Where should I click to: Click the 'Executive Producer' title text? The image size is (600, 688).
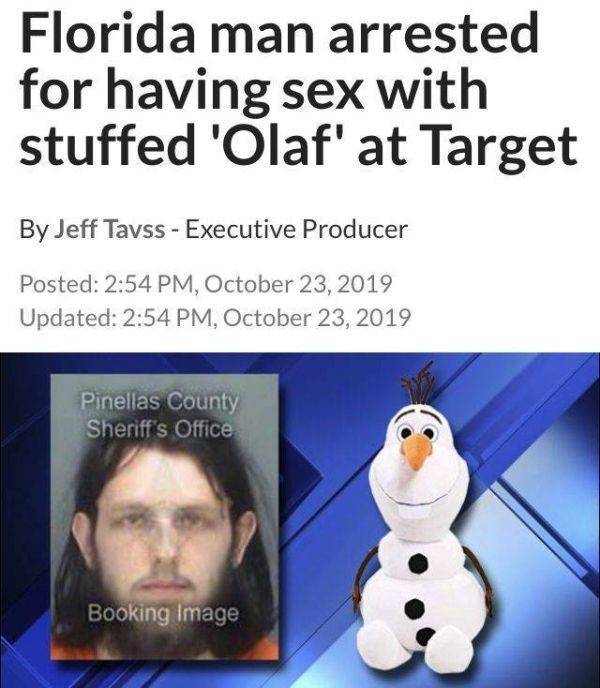click(296, 229)
